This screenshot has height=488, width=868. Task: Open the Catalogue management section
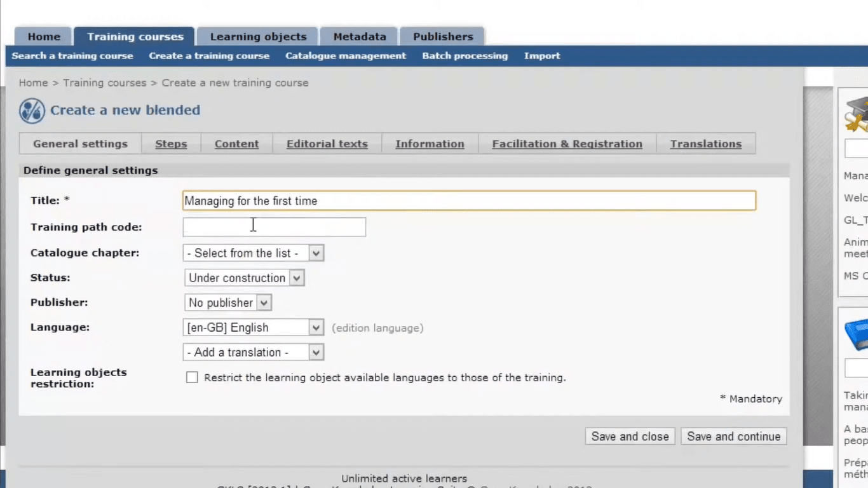[x=345, y=56]
